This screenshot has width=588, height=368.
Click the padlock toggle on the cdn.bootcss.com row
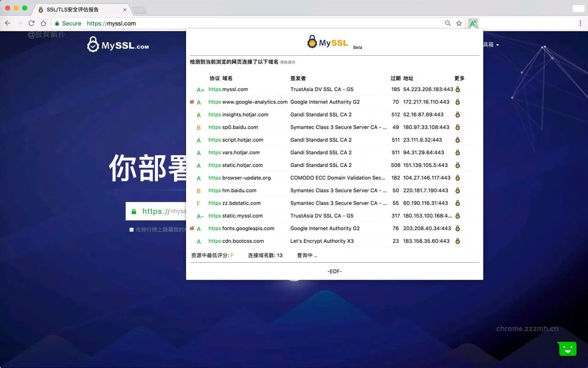457,241
